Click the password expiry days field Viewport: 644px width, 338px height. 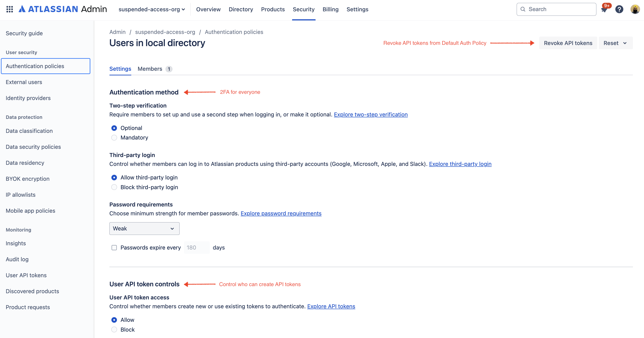[197, 248]
